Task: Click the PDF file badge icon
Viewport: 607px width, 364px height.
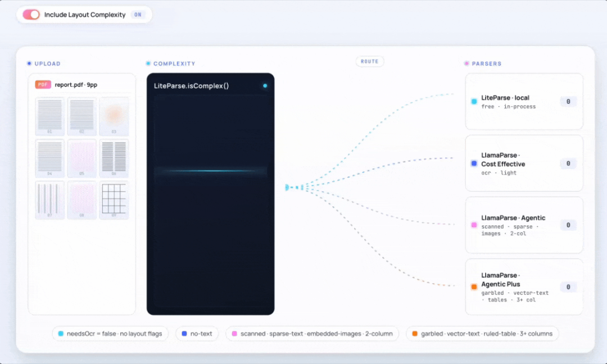Action: pos(43,84)
